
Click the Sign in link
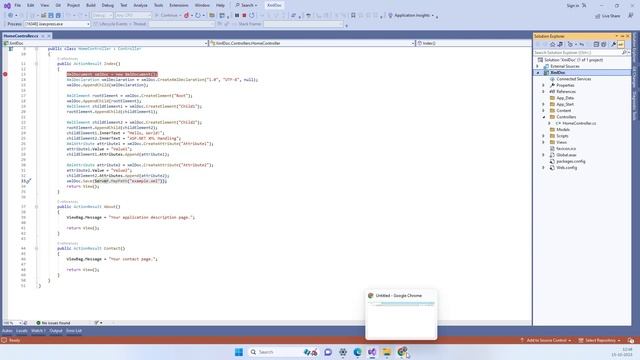(x=573, y=5)
